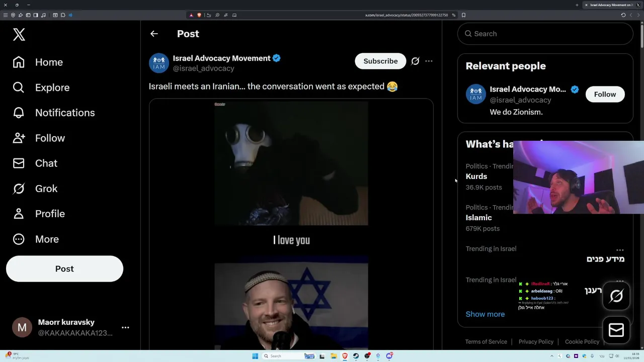Click the Grok explain icon beside Subscribe
The image size is (644, 362).
415,61
